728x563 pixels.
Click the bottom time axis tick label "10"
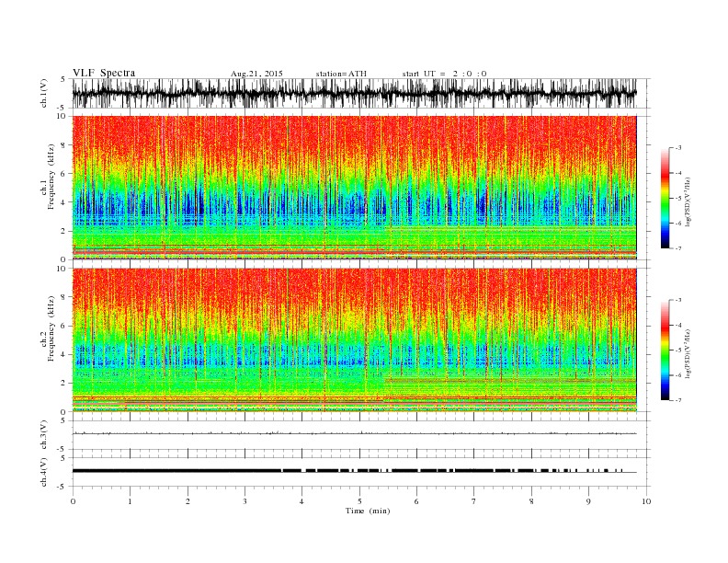646,501
